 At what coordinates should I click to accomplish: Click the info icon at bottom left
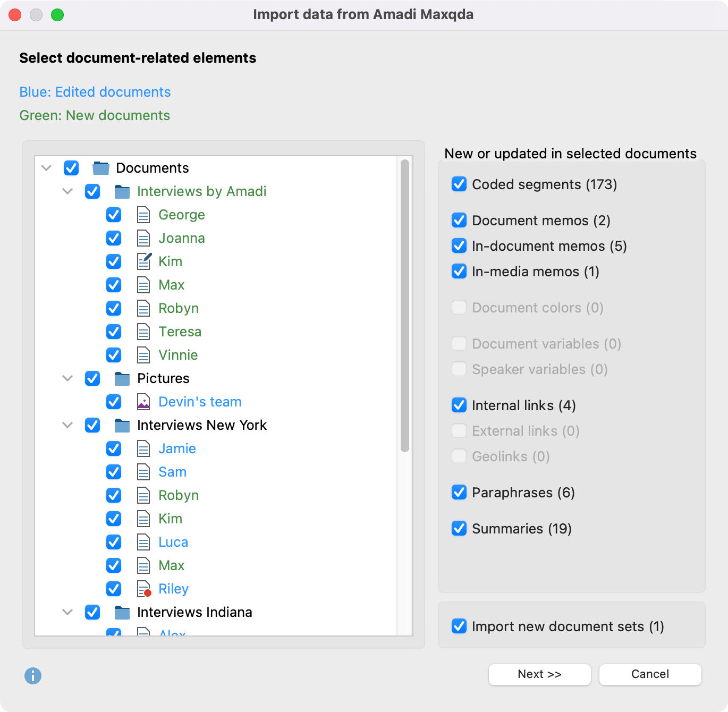[x=32, y=676]
